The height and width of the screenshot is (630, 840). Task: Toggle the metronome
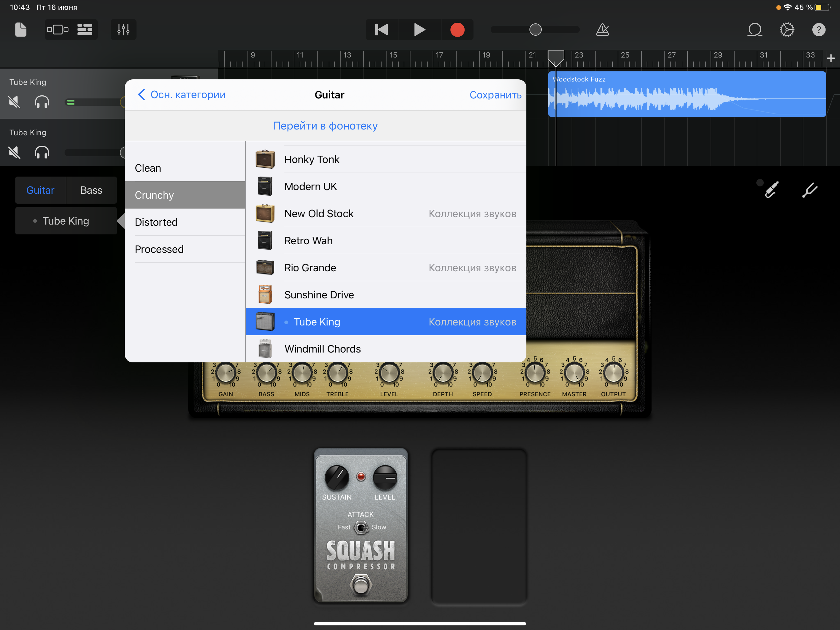[603, 30]
